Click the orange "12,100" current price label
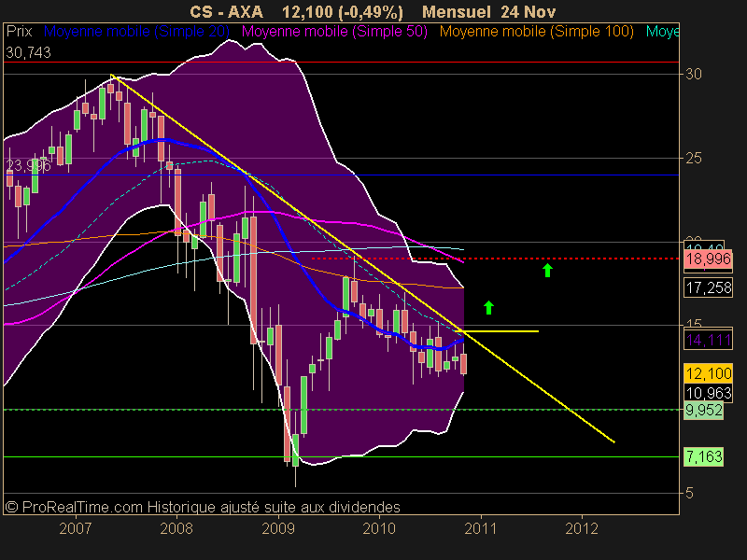 click(709, 373)
